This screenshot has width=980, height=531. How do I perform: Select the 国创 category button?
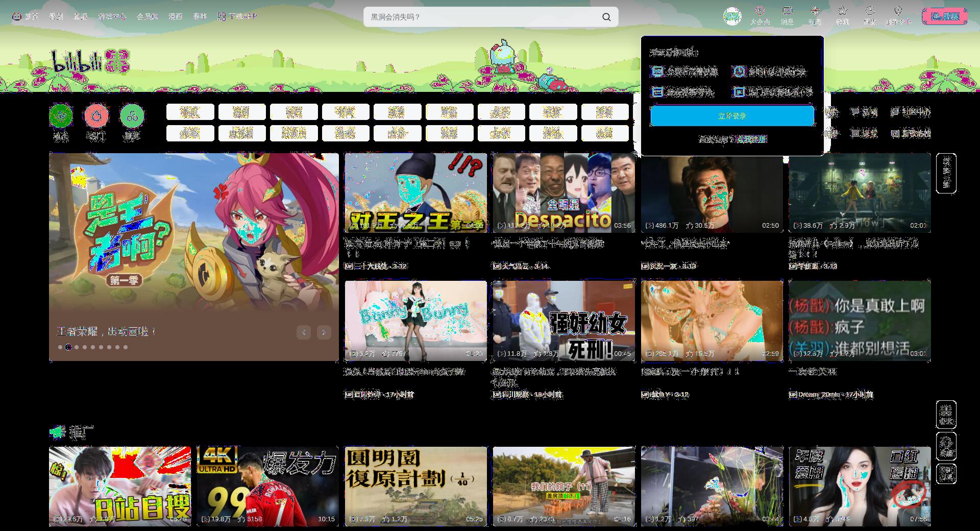click(x=241, y=112)
